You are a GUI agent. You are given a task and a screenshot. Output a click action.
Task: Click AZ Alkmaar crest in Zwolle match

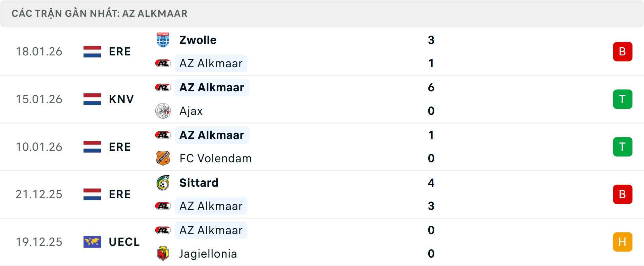point(163,63)
